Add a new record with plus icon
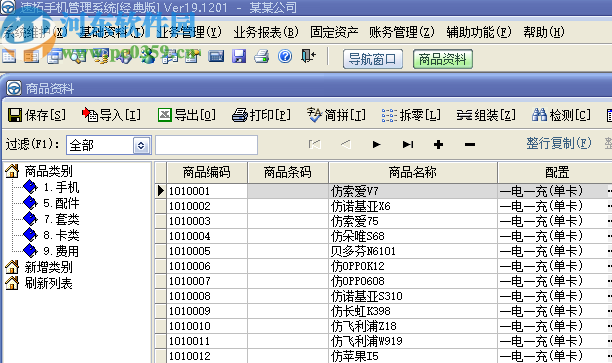 [438, 144]
